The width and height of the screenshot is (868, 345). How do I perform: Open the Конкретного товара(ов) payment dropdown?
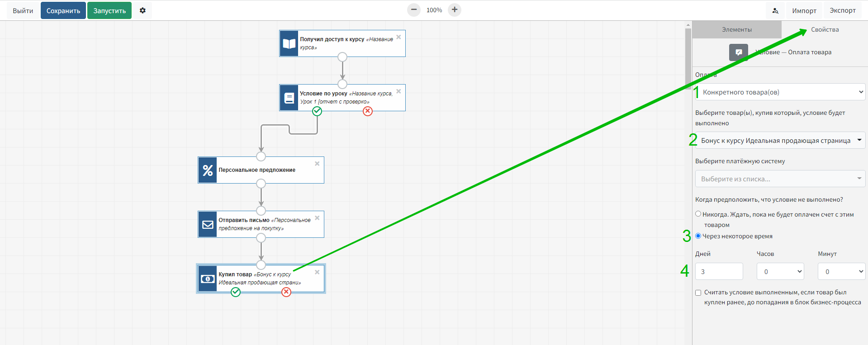coord(780,92)
